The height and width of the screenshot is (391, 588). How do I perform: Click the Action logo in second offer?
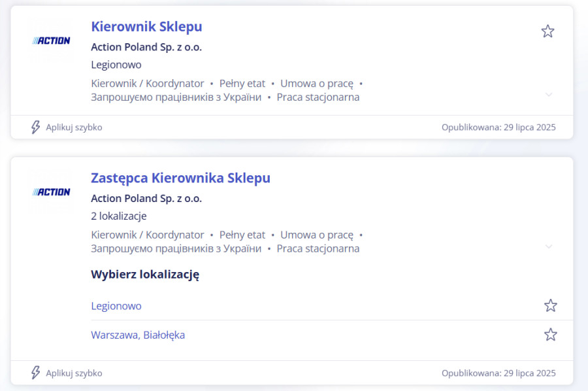(51, 192)
